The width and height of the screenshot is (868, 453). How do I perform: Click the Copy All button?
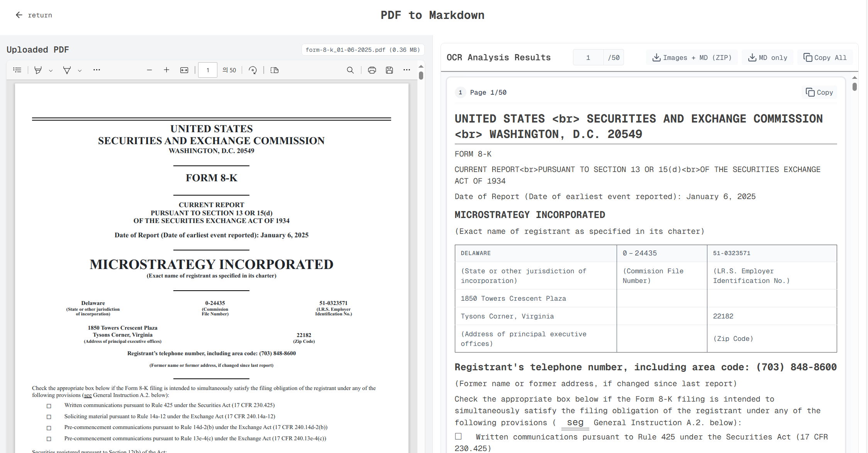tap(825, 58)
